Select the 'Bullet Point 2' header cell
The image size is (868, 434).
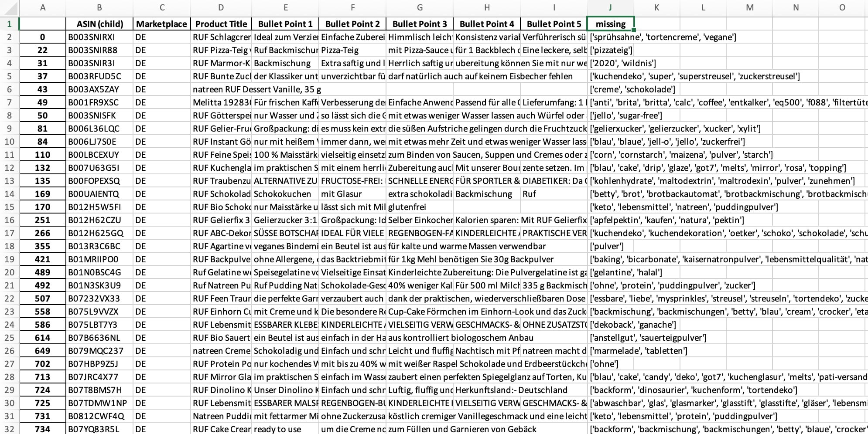click(x=352, y=24)
